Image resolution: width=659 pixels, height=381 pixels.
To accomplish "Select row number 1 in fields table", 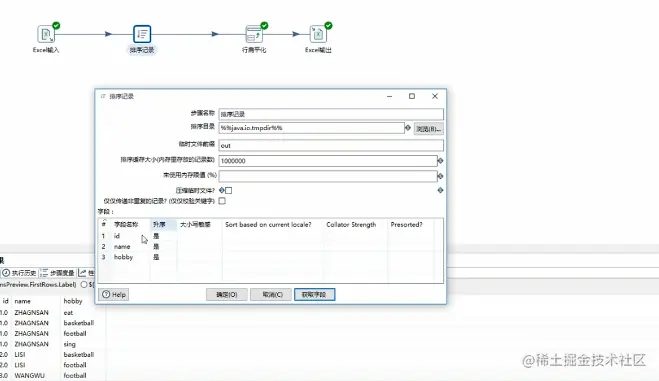I will pos(103,236).
